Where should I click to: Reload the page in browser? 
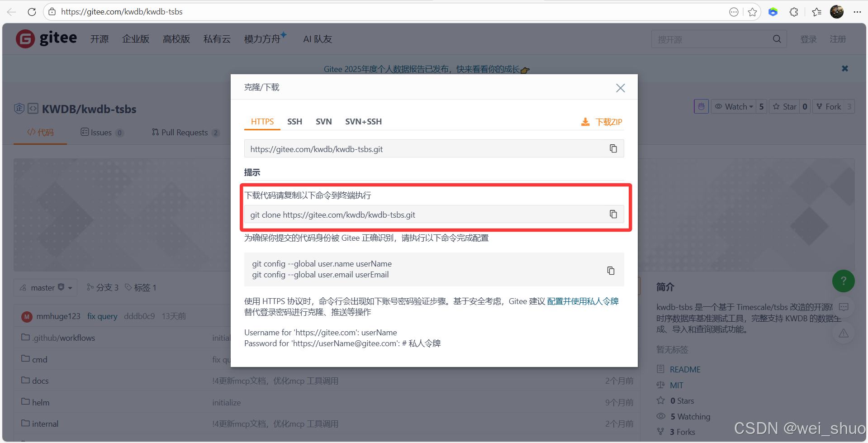pos(32,12)
